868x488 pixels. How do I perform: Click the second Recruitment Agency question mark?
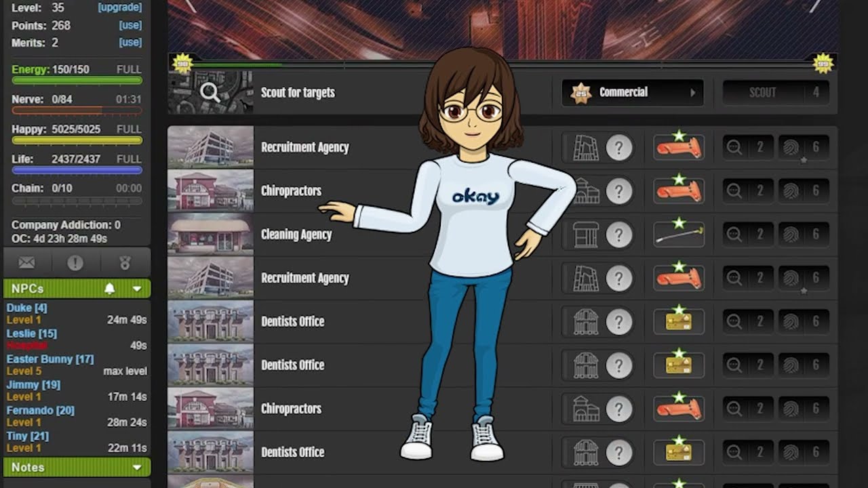[x=618, y=278]
